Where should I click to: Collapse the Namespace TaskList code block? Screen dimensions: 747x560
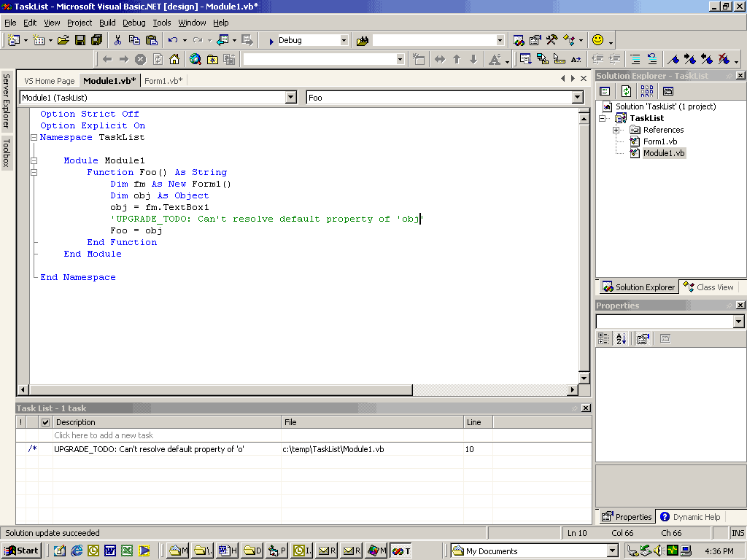(x=34, y=137)
